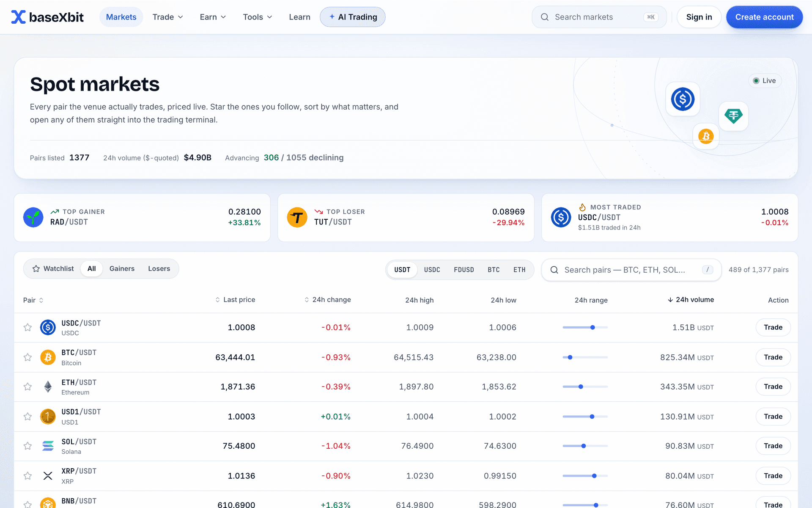Screen dimensions: 812x508
Task: Focus the Search markets field
Action: 599,17
